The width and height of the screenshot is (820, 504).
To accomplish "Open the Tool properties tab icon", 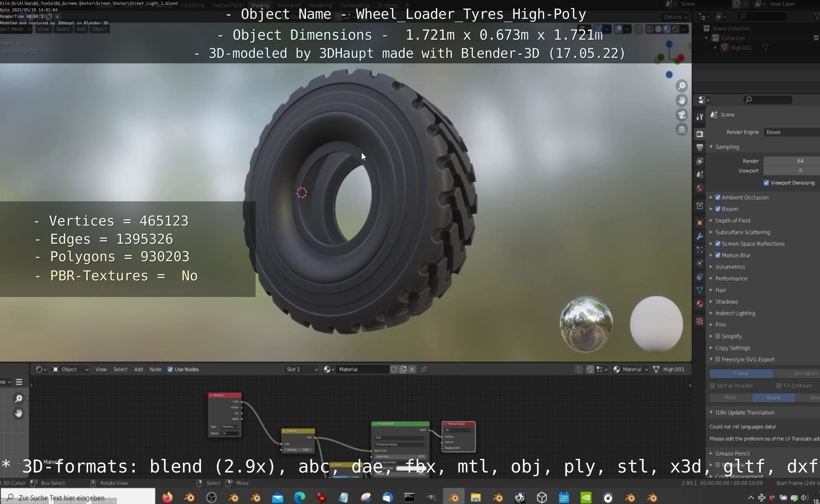I will (700, 117).
